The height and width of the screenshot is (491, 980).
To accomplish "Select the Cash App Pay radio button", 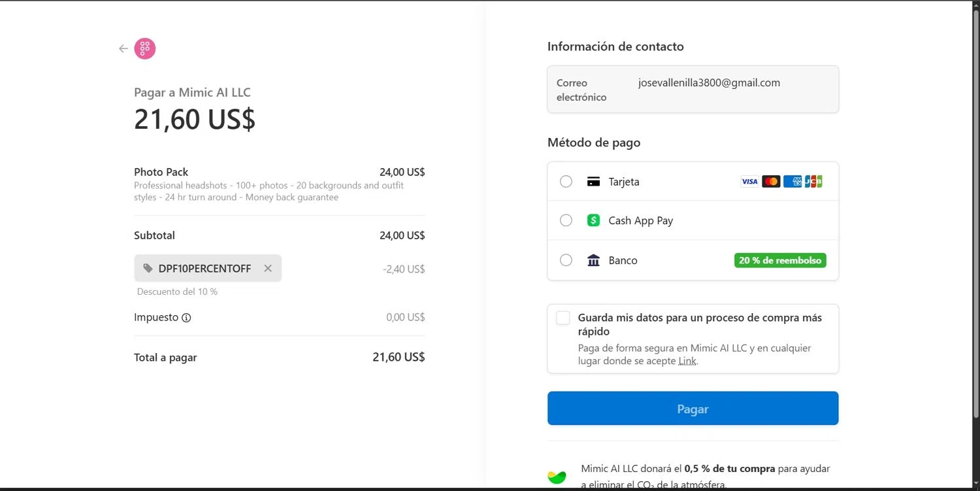I will (x=566, y=220).
